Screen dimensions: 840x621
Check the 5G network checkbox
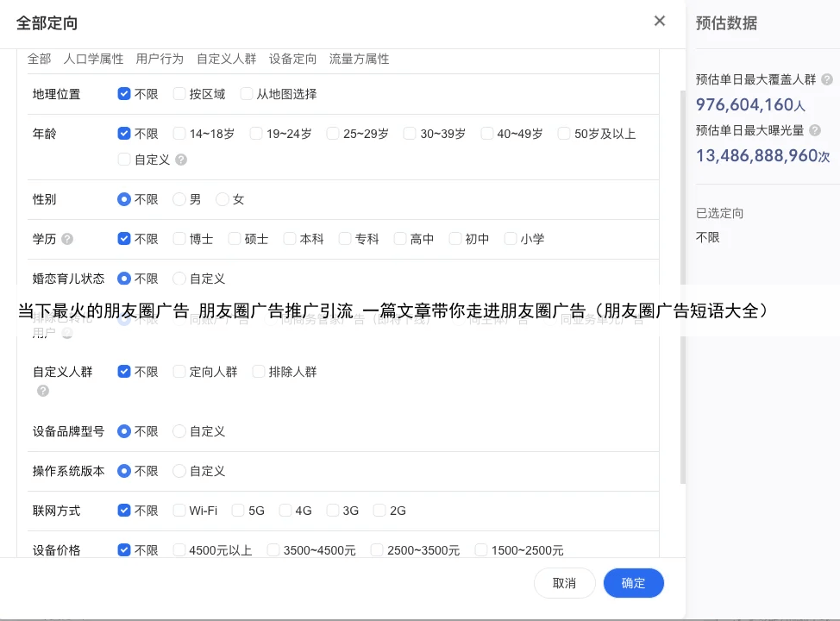click(238, 511)
